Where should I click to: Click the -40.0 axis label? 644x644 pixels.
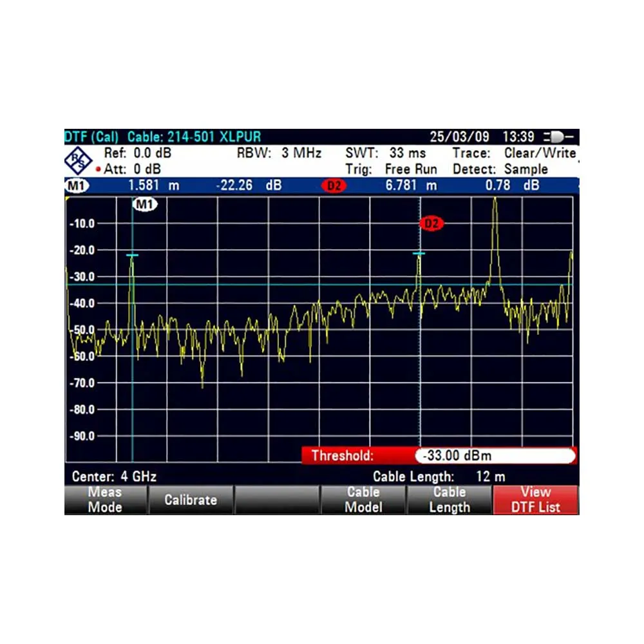click(82, 303)
